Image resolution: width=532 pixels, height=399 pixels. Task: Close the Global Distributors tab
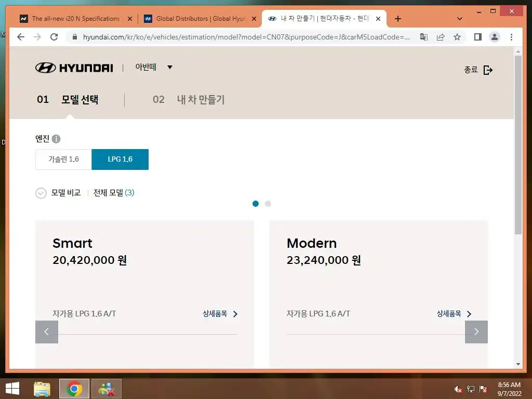click(x=254, y=19)
